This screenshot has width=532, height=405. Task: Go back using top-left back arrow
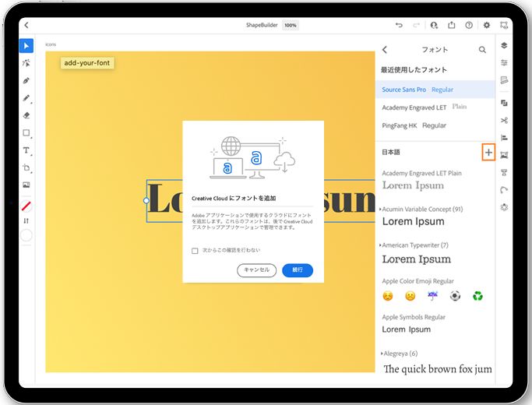[x=26, y=25]
